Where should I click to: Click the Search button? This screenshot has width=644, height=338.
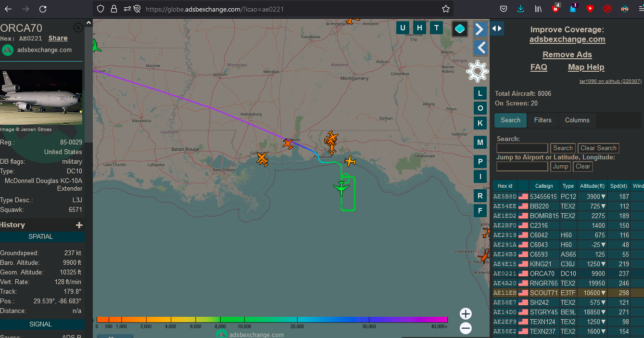[x=563, y=148]
